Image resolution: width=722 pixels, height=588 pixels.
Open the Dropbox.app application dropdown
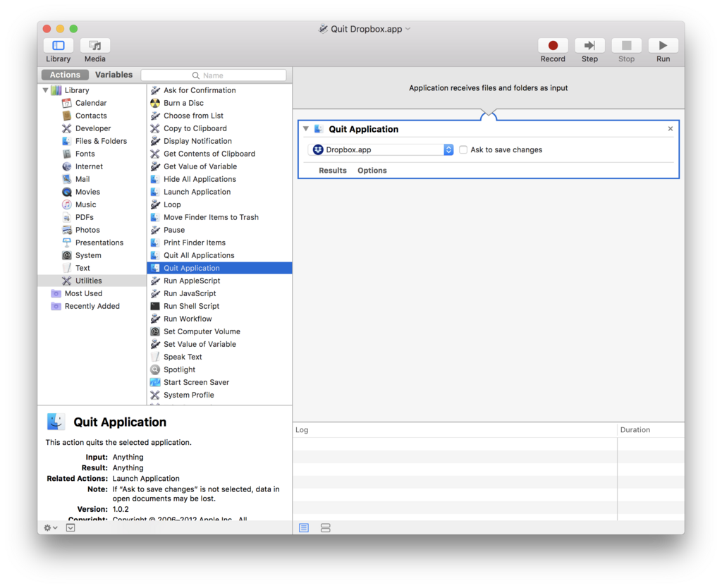click(381, 149)
